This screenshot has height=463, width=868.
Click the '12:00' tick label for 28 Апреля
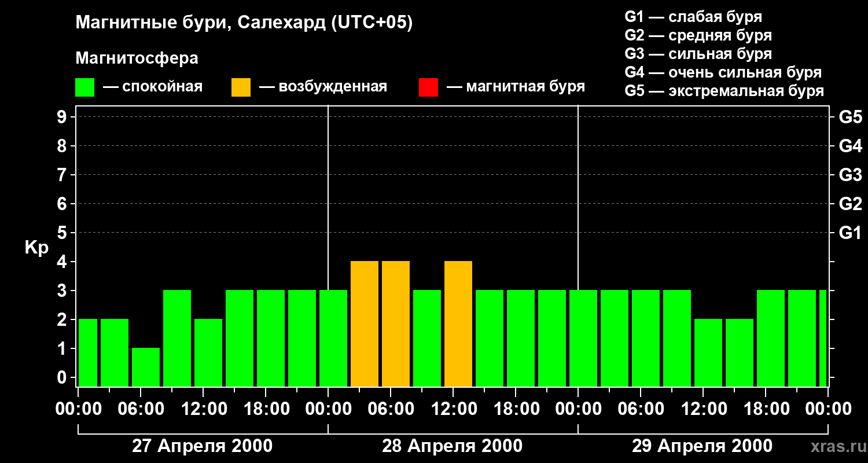(x=453, y=409)
